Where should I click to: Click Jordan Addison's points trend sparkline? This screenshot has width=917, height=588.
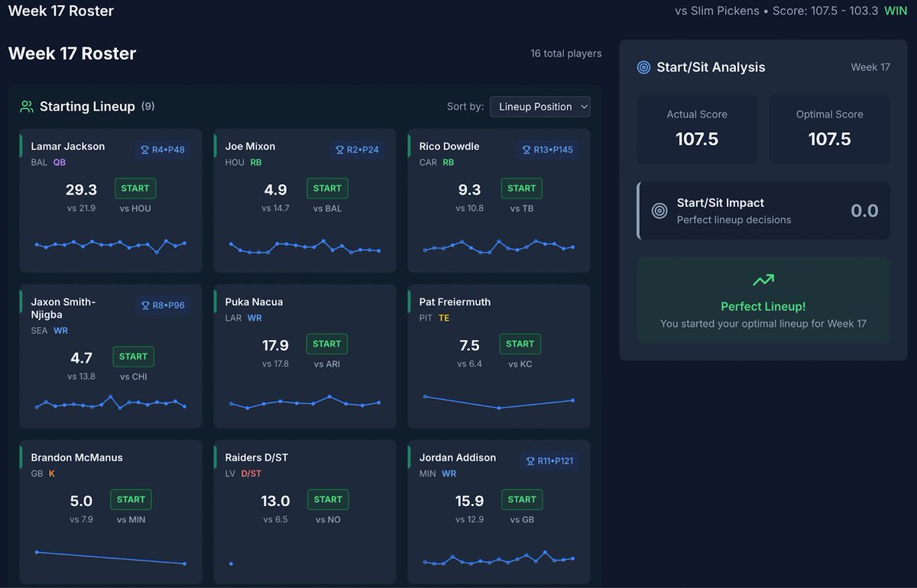pos(499,558)
